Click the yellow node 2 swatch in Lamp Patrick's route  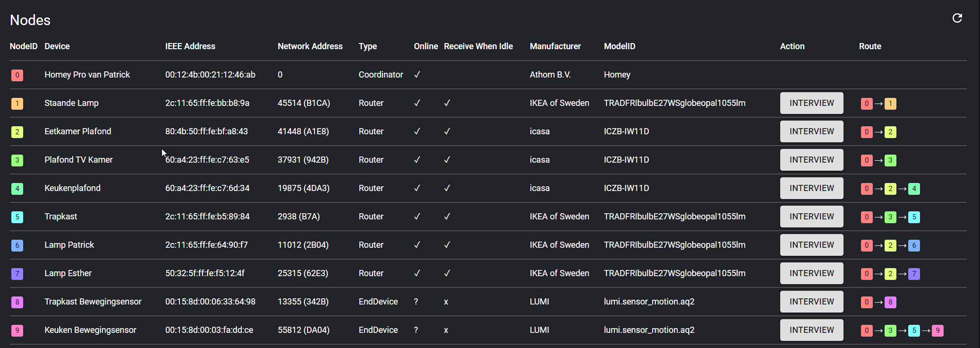[890, 245]
